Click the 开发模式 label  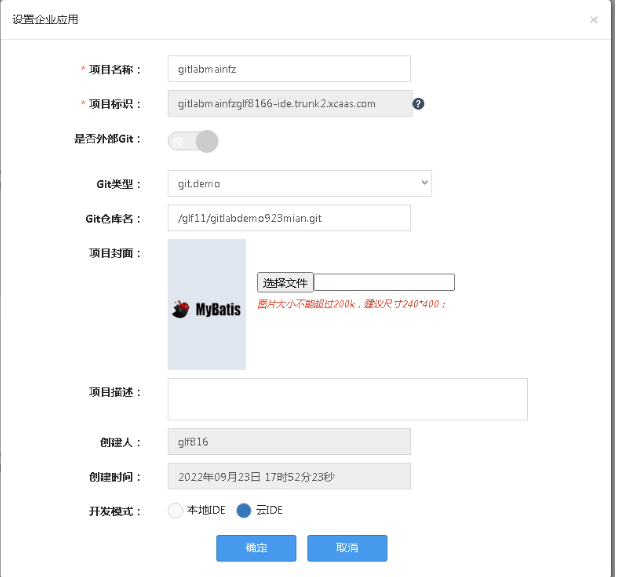[x=115, y=511]
